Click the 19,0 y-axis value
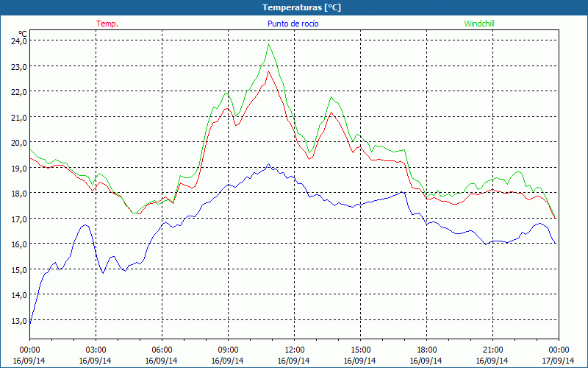Image resolution: width=588 pixels, height=368 pixels. click(19, 168)
